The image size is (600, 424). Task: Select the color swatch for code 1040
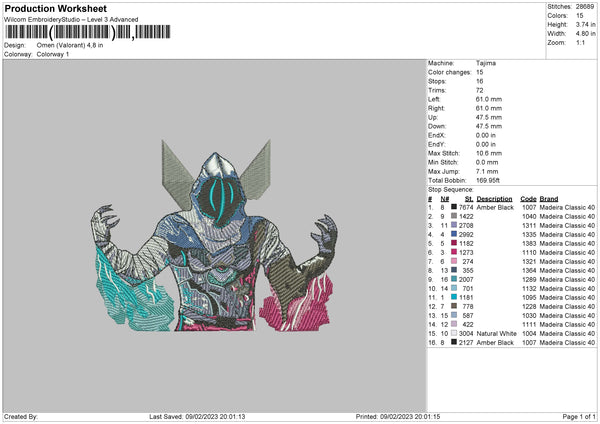456,216
